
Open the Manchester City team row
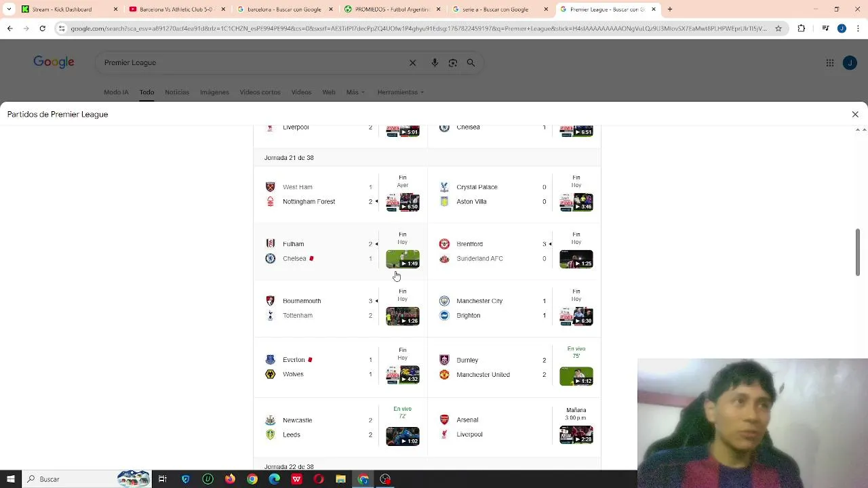[x=494, y=301]
